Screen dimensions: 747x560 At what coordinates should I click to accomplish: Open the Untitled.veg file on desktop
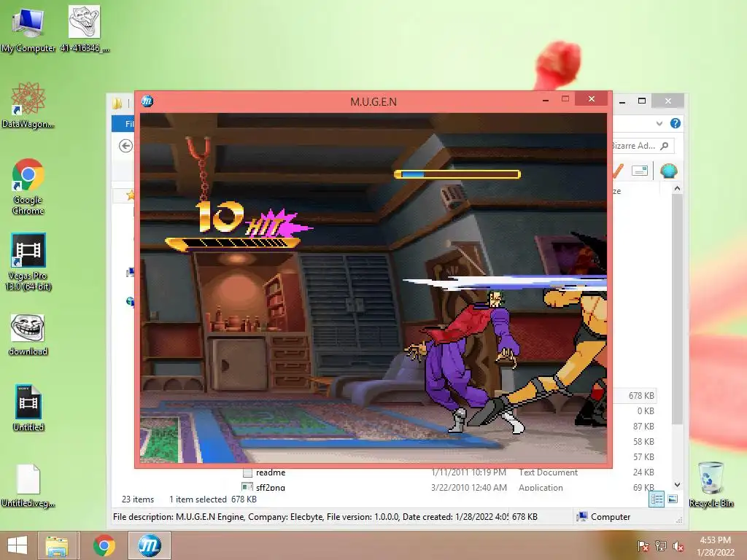coord(28,486)
